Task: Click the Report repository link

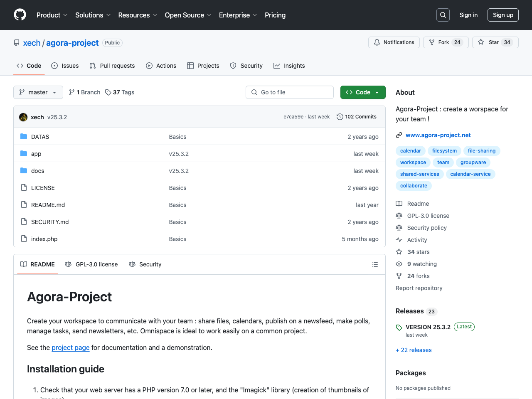Action: (419, 288)
